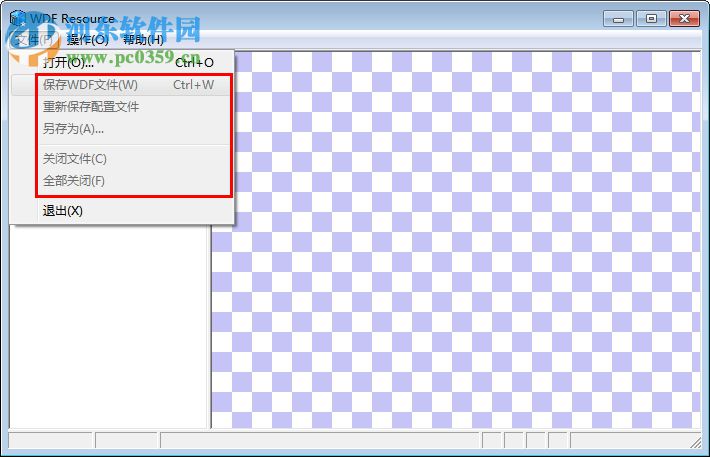
Task: Choose 关闭文件(C) menu entry
Action: click(x=122, y=159)
